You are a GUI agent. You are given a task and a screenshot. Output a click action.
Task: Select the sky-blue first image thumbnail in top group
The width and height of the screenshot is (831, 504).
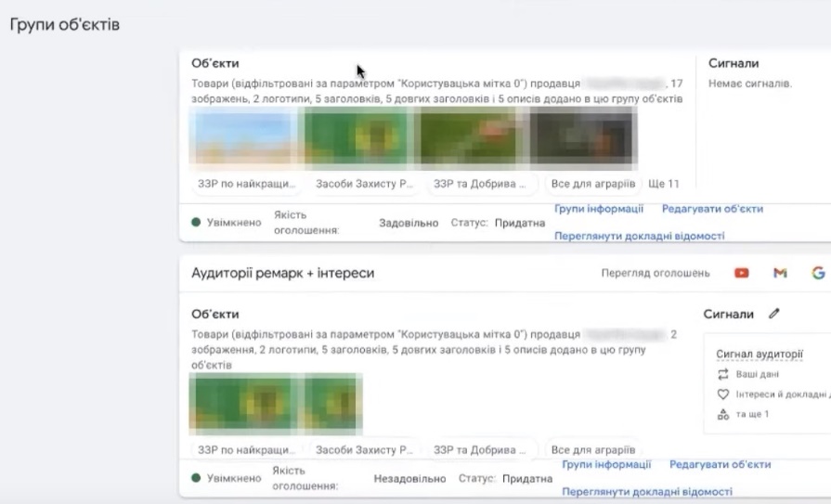coord(243,136)
